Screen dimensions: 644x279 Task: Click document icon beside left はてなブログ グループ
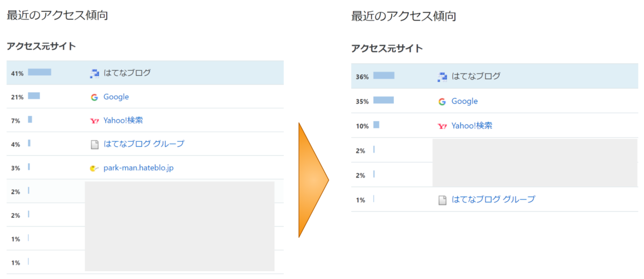coord(94,144)
